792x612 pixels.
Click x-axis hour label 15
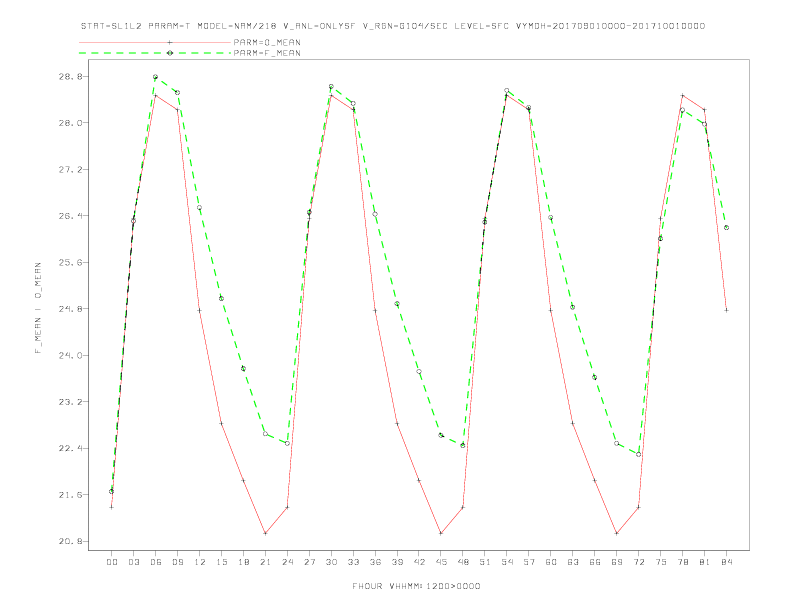(x=221, y=562)
